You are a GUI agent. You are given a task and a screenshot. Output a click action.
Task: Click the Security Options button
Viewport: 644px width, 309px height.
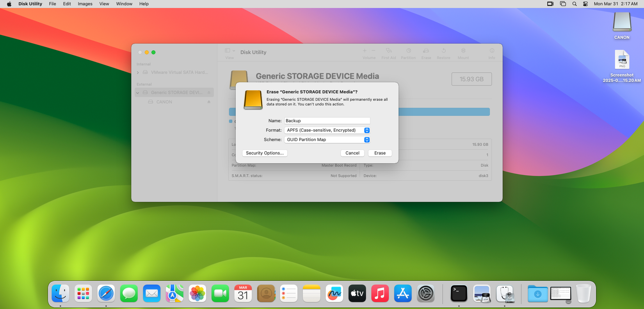265,153
